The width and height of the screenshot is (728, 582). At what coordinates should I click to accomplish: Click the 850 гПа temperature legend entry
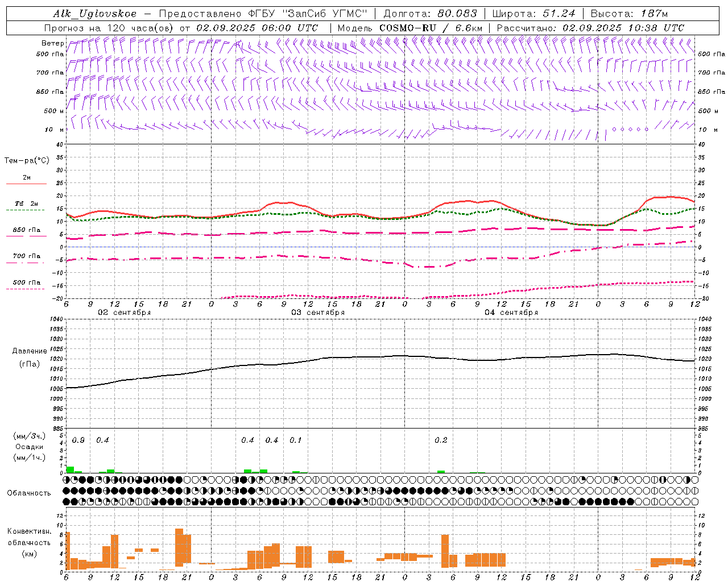27,230
